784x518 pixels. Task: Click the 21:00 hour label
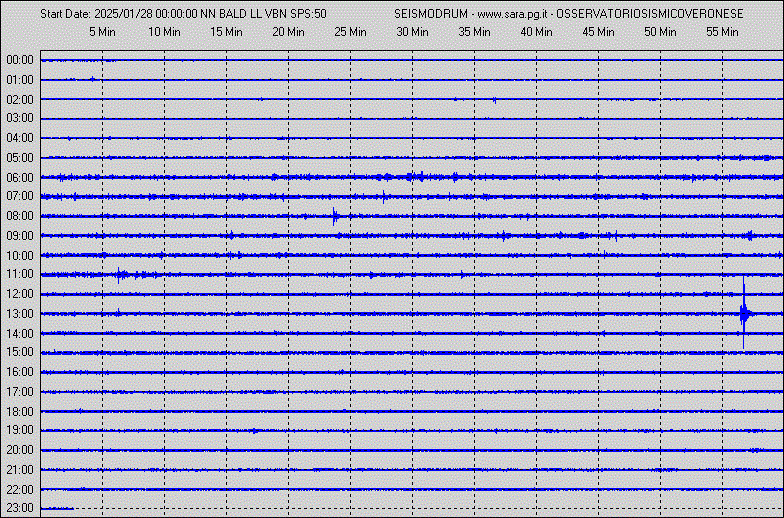click(20, 470)
